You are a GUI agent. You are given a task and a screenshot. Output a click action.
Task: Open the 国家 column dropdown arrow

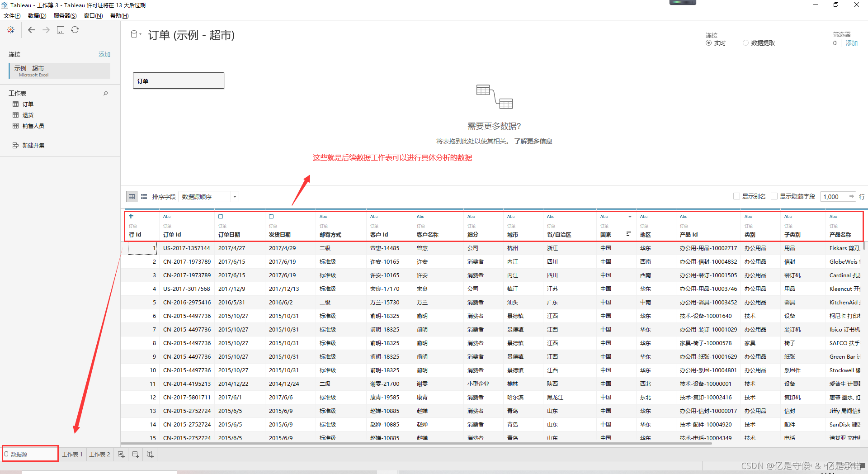pyautogui.click(x=630, y=217)
